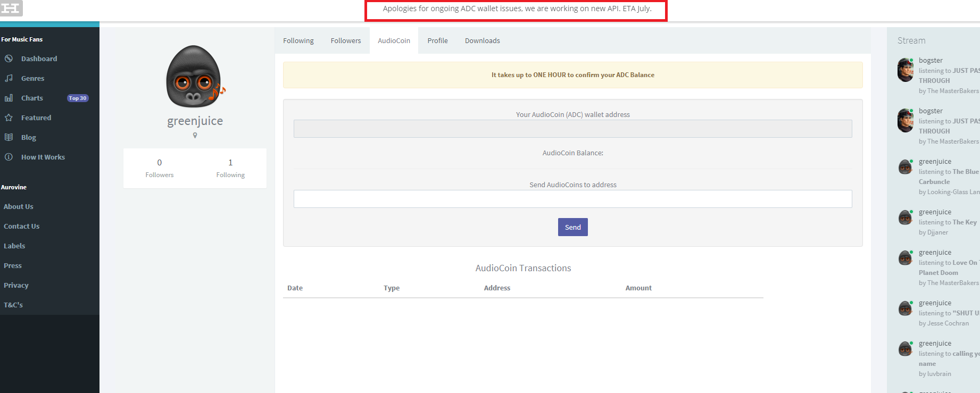Click the Featured star icon

(9, 118)
